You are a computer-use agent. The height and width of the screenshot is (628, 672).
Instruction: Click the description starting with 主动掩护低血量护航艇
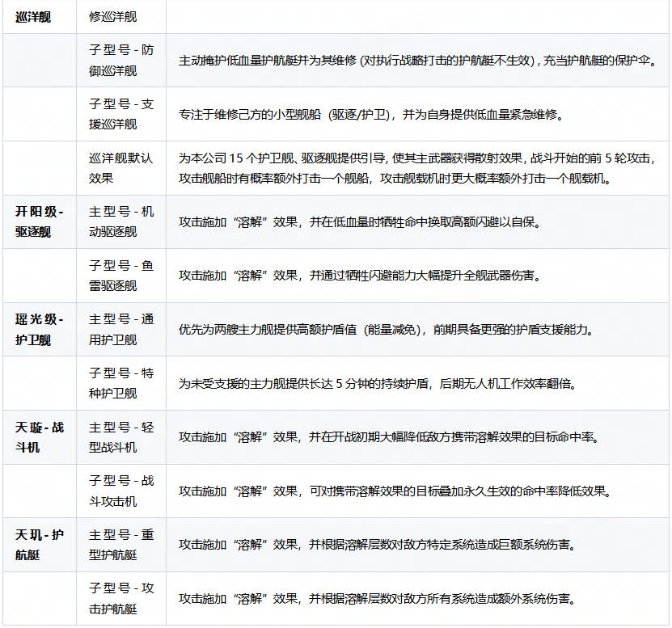click(x=417, y=61)
